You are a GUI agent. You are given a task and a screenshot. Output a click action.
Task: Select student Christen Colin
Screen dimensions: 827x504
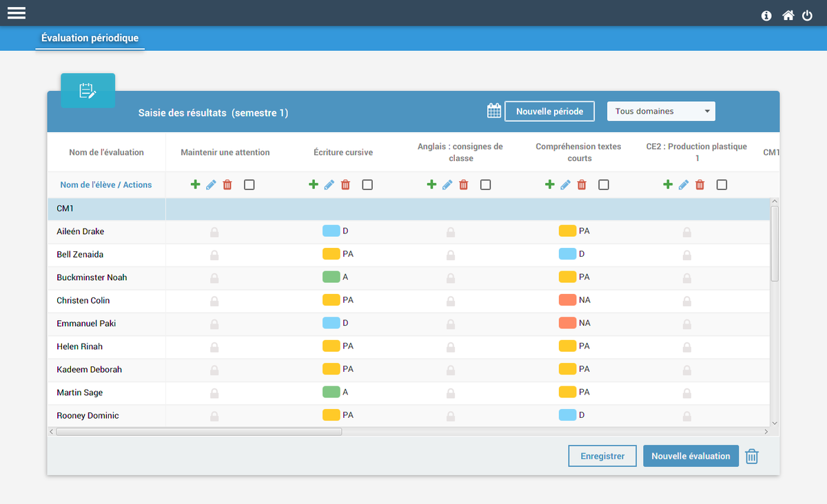point(83,300)
